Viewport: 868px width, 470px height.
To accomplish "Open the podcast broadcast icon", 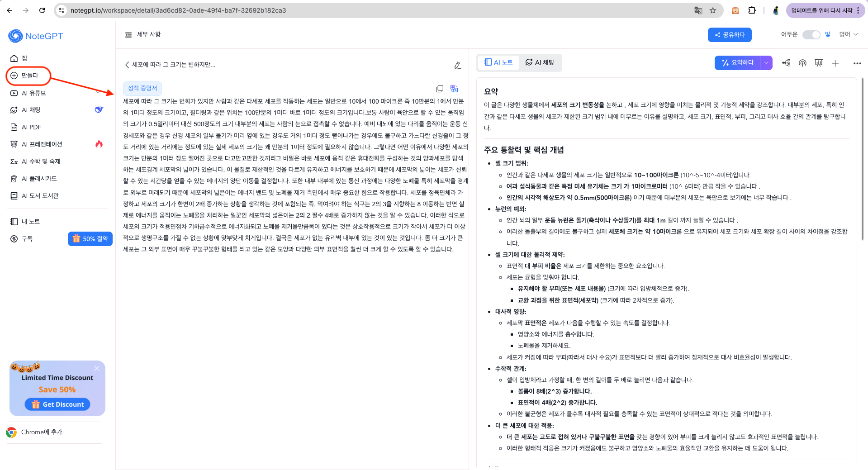I will (802, 63).
